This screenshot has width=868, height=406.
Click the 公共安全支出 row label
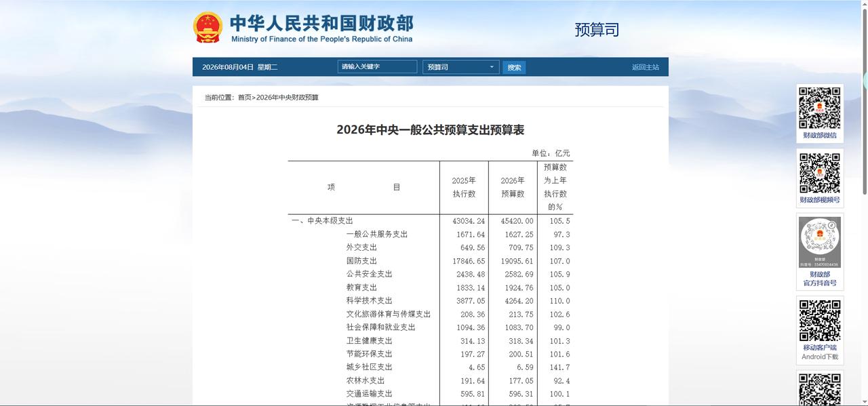pyautogui.click(x=370, y=274)
